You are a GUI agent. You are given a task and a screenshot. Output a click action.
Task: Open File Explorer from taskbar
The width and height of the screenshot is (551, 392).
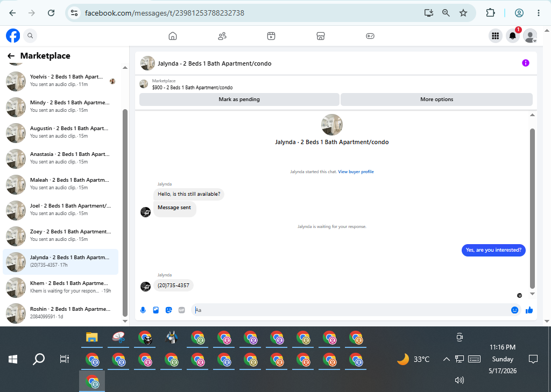tap(91, 338)
